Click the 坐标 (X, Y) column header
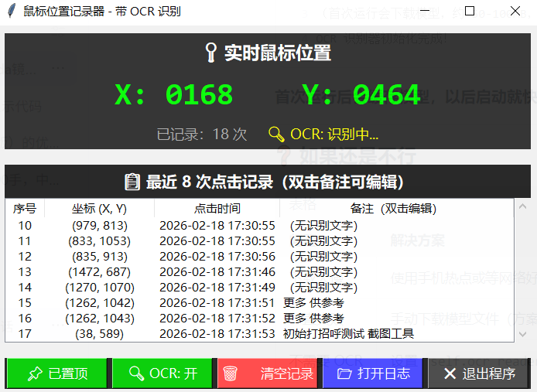Screen dimensions: 537x392 pos(99,208)
